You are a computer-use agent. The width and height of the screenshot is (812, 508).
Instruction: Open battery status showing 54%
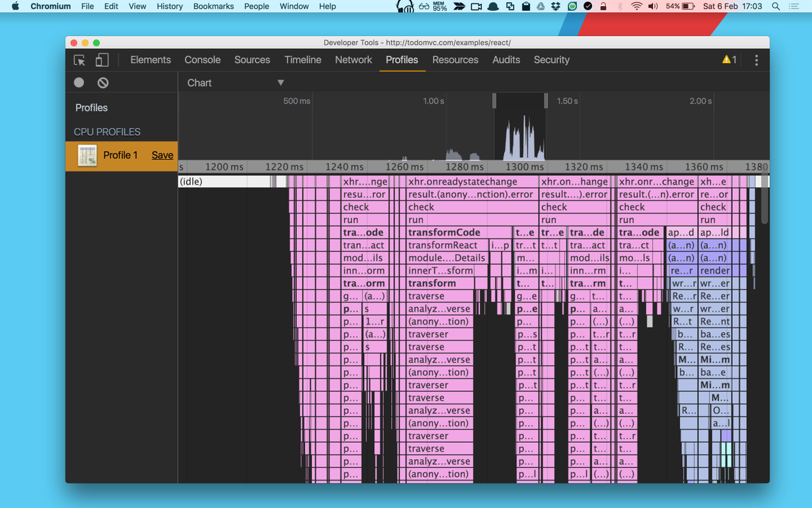click(680, 6)
